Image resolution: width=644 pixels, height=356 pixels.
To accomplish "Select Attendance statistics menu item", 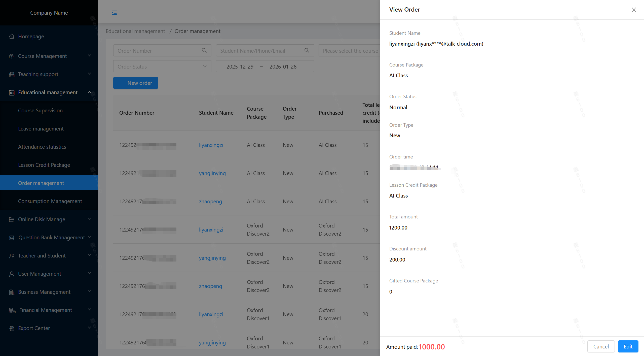I will 42,147.
